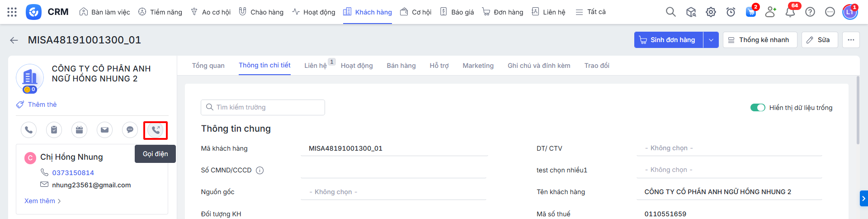Viewport: 868px width, 219px height.
Task: Click the send email envelope icon
Action: (104, 130)
